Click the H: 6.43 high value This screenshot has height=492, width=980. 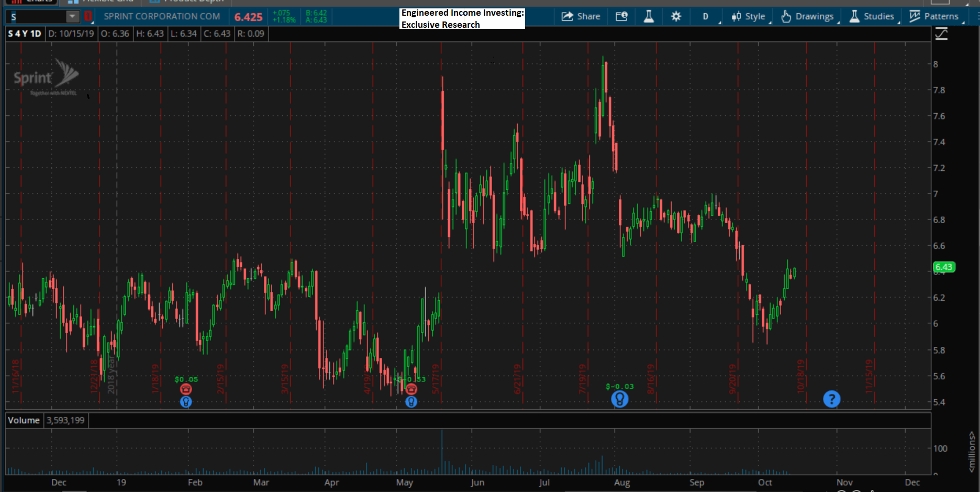click(x=150, y=34)
